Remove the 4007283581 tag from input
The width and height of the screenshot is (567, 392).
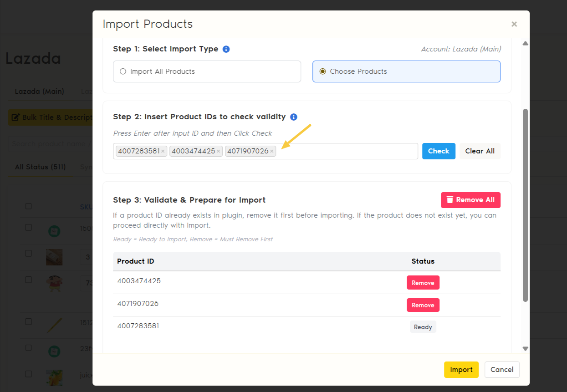[x=163, y=152]
